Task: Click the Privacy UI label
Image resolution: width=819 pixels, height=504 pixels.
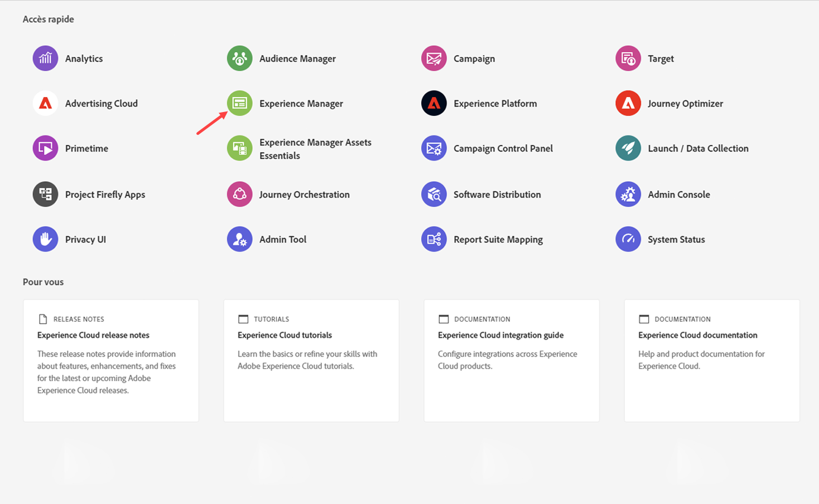Action: pos(85,239)
